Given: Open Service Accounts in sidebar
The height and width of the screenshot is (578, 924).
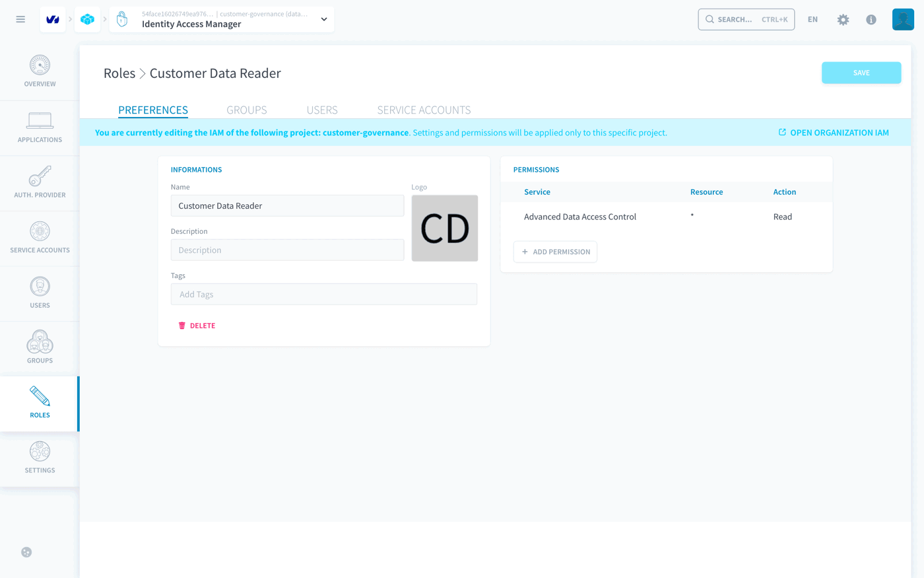Looking at the screenshot, I should point(40,238).
